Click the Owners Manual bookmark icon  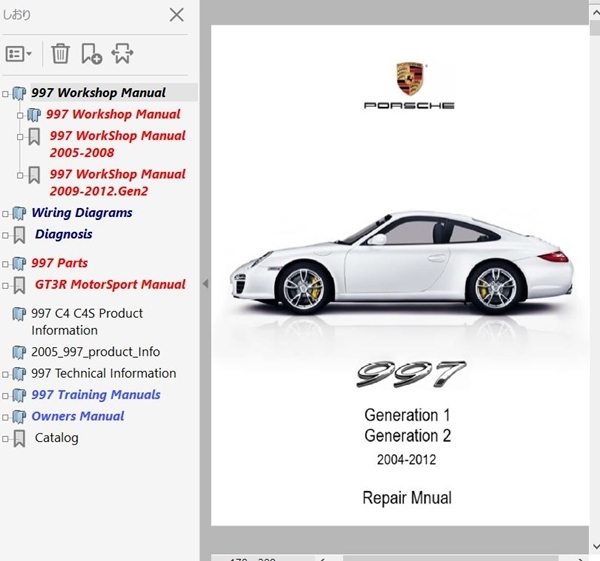pyautogui.click(x=19, y=416)
